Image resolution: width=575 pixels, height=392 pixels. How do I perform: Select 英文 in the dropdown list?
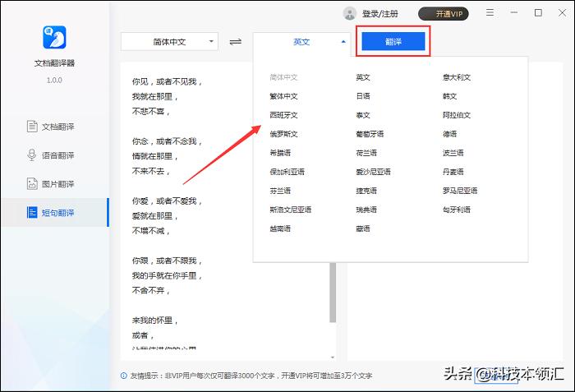point(363,77)
